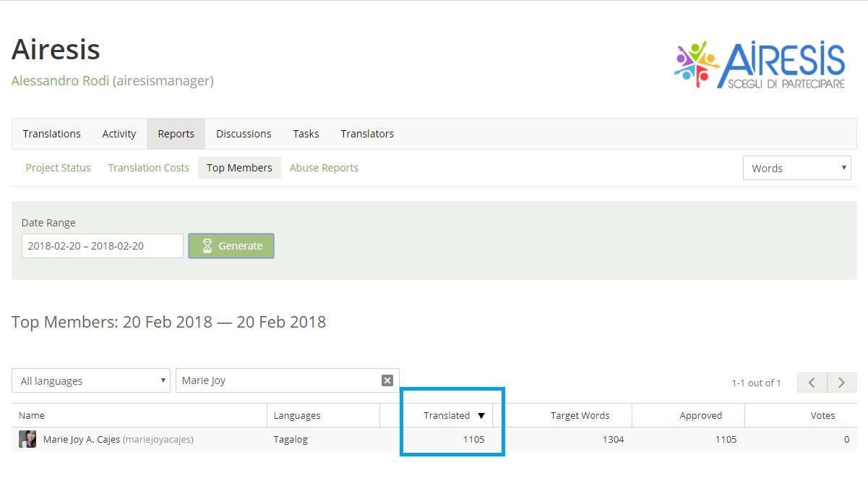868x481 pixels.
Task: Open Alessandro Rodi's profile link
Action: pyautogui.click(x=60, y=80)
